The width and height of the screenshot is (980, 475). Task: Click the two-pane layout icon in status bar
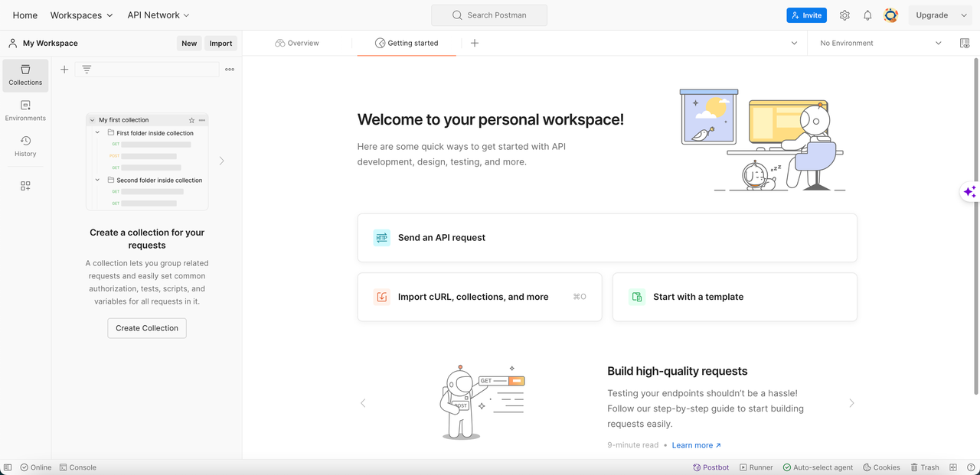coord(953,467)
